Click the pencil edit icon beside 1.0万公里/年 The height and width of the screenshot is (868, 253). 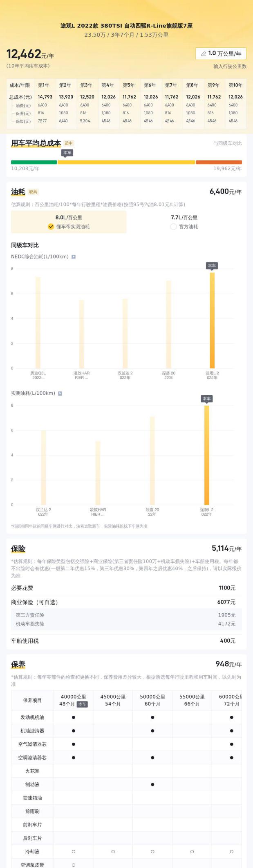pyautogui.click(x=204, y=53)
